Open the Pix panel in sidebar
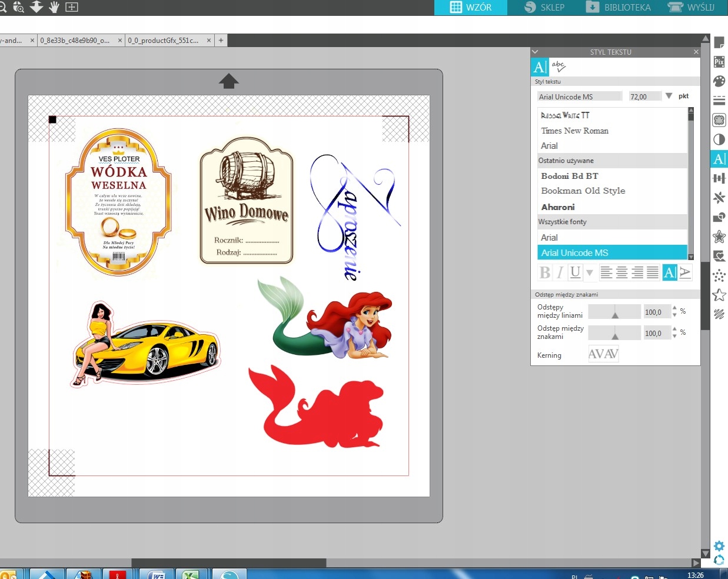 [719, 62]
